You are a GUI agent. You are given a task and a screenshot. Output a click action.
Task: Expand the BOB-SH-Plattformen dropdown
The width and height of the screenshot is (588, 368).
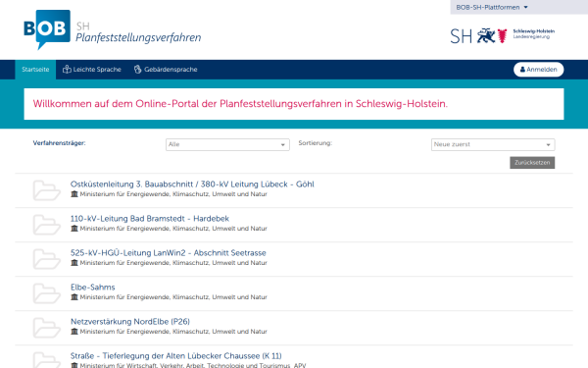point(492,7)
